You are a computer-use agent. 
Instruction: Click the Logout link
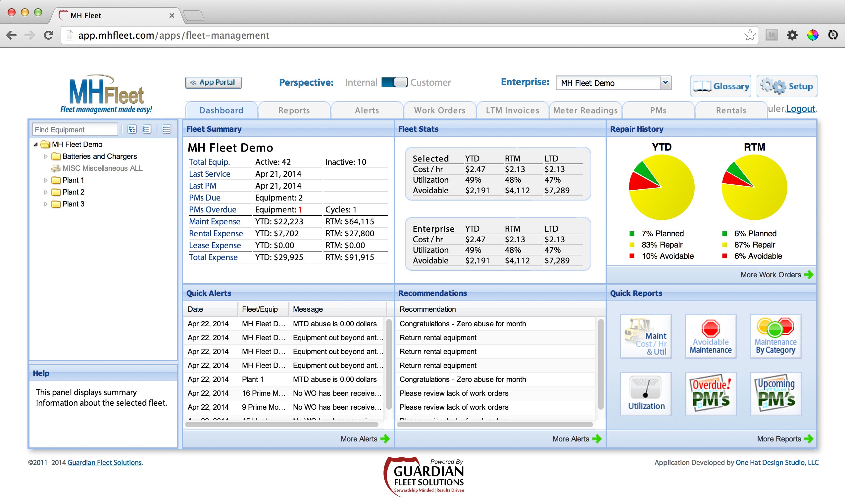(x=800, y=109)
